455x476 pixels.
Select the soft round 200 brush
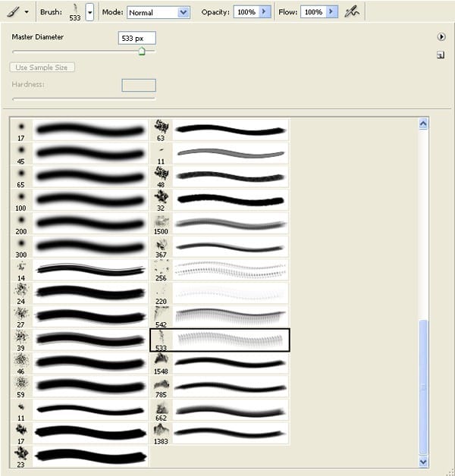(x=80, y=224)
